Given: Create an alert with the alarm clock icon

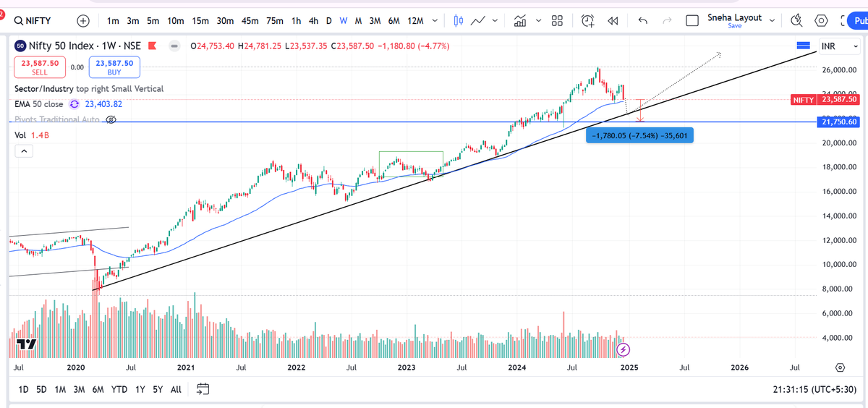Looking at the screenshot, I should pos(588,21).
